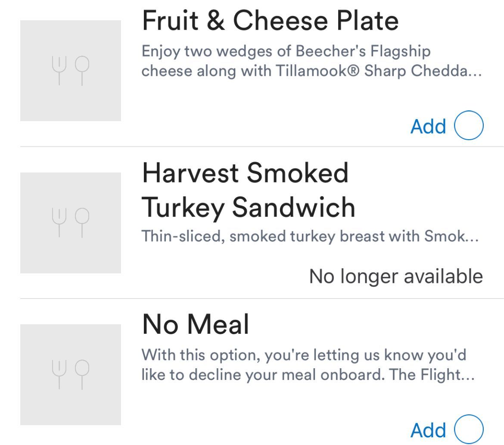Click spoon icon beside Harvest Smoked Turkey Sandwich
504x445 pixels.
(82, 222)
